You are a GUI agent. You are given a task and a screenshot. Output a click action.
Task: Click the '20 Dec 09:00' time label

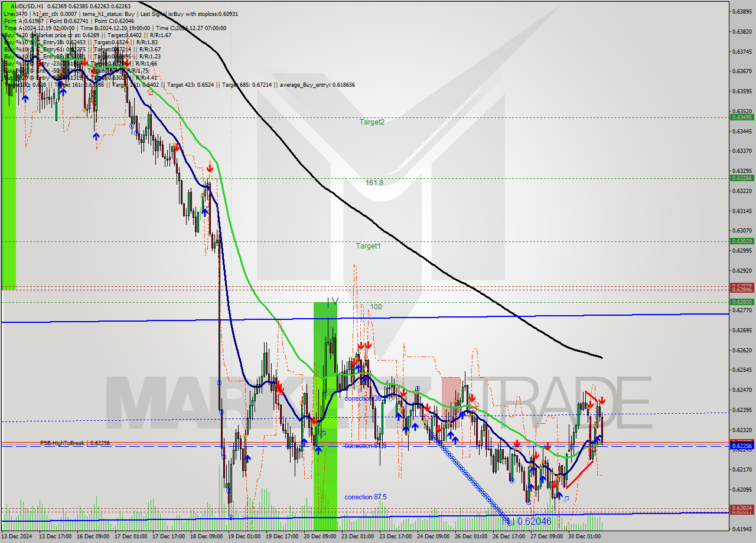[320, 537]
